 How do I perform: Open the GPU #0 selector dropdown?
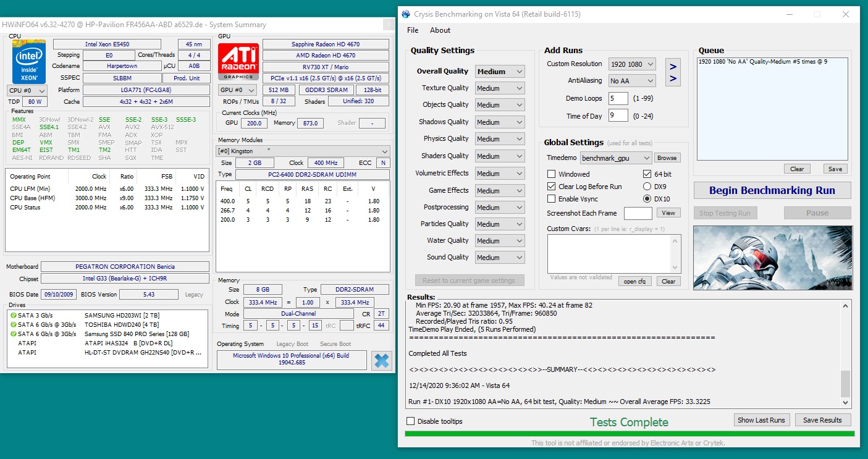pos(238,90)
